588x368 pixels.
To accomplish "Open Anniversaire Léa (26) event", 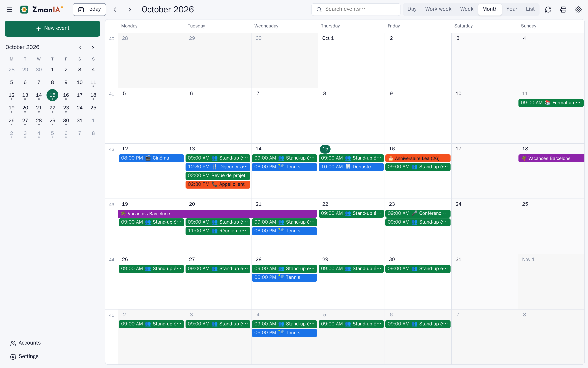I will [418, 158].
